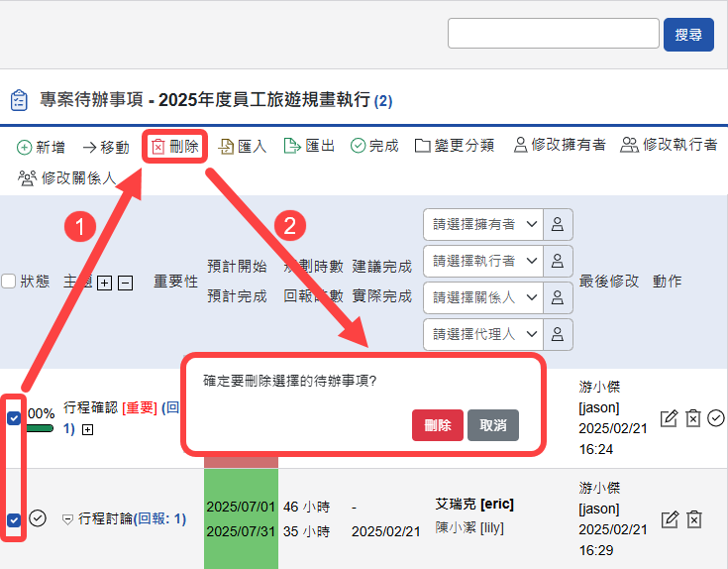Open the 請選擇執行者 dropdown
This screenshot has width=728, height=569.
(x=482, y=261)
